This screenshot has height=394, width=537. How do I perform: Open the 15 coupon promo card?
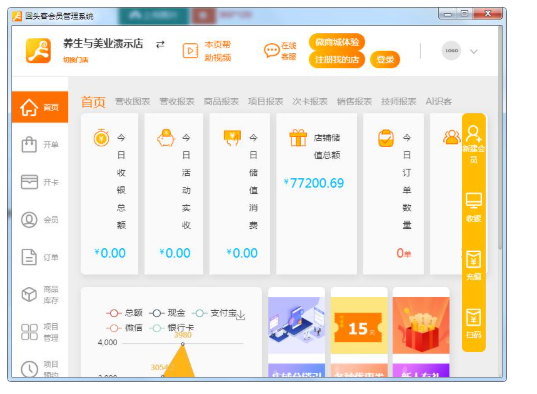[359, 325]
